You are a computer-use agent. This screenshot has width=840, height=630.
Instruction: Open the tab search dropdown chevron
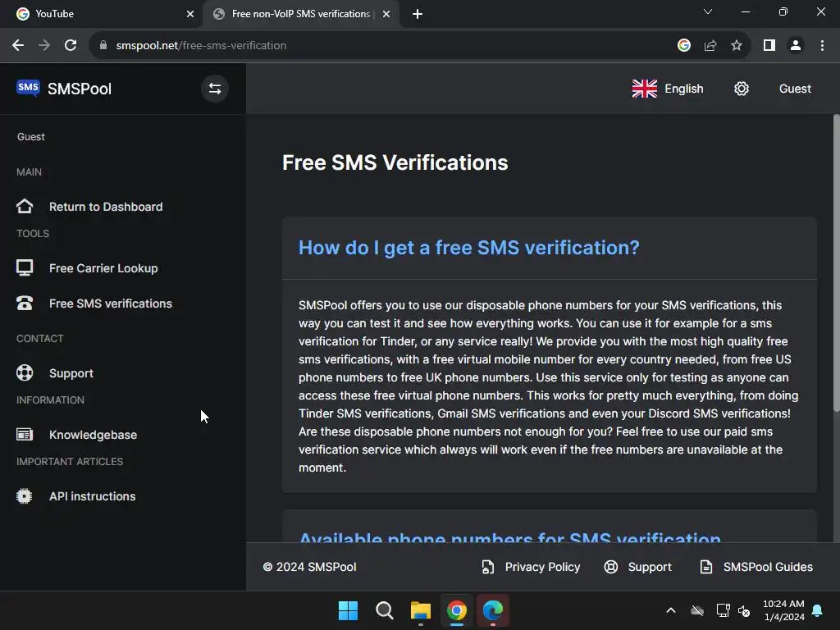click(708, 11)
